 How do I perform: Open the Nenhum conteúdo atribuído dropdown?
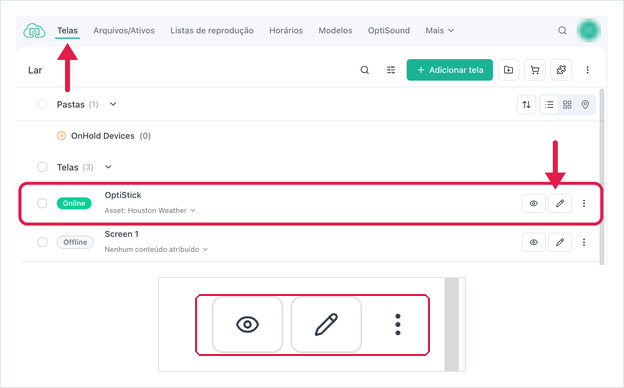click(x=156, y=250)
